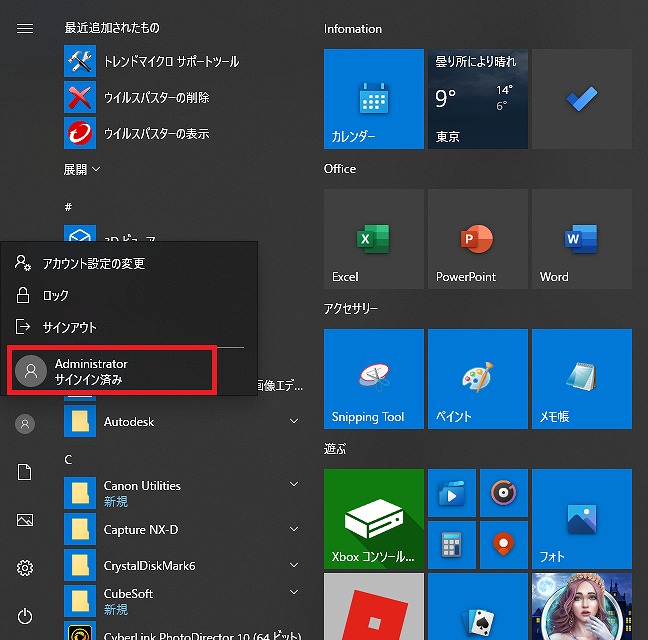Open Documents icon in sidebar
The height and width of the screenshot is (640, 648).
25,472
